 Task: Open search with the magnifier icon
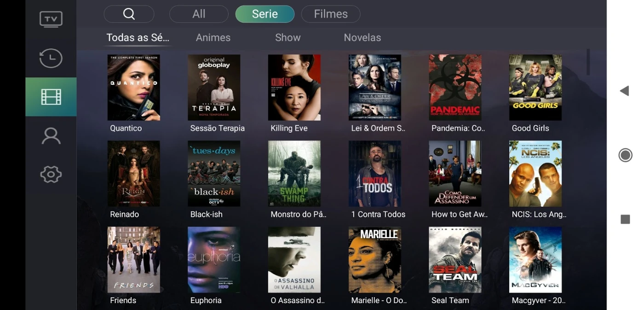tap(129, 14)
